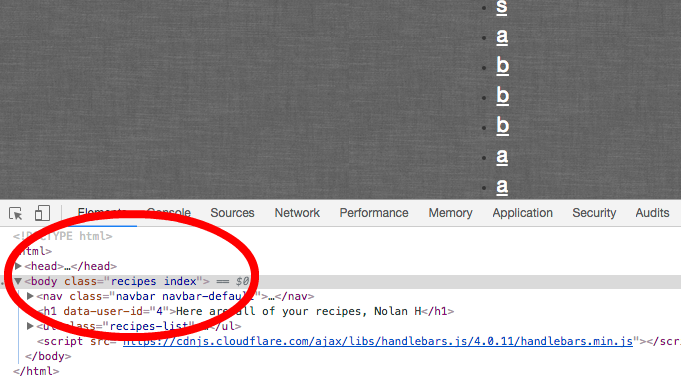This screenshot has height=385, width=681.
Task: Select the nav class navbar line
Action: [x=175, y=296]
